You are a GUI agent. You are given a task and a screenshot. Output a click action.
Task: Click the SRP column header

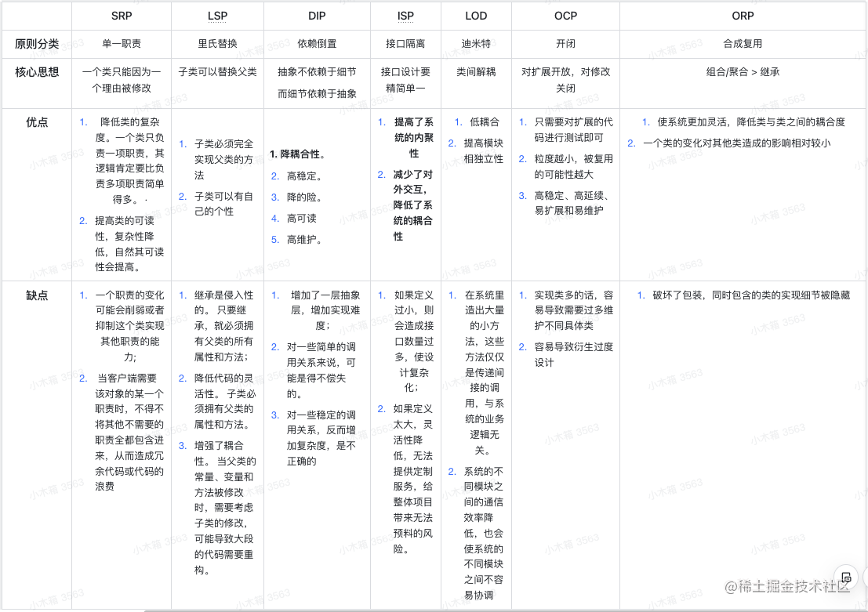pyautogui.click(x=122, y=16)
